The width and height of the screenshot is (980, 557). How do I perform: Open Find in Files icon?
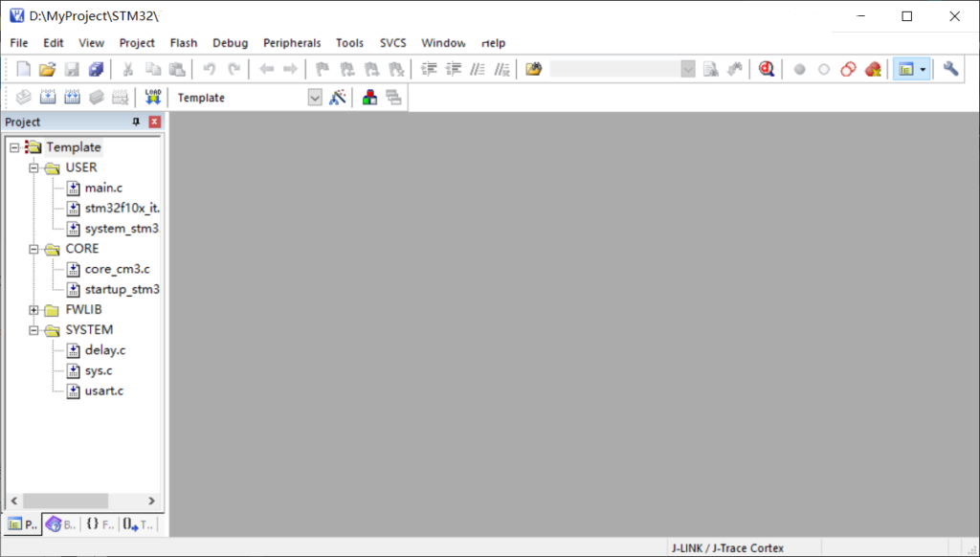533,69
